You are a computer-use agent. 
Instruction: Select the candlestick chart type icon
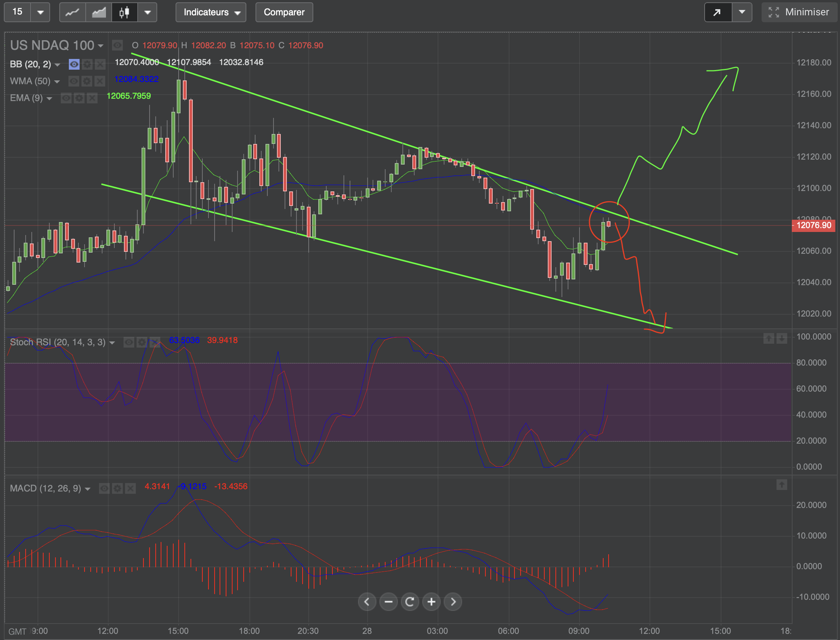pos(124,12)
